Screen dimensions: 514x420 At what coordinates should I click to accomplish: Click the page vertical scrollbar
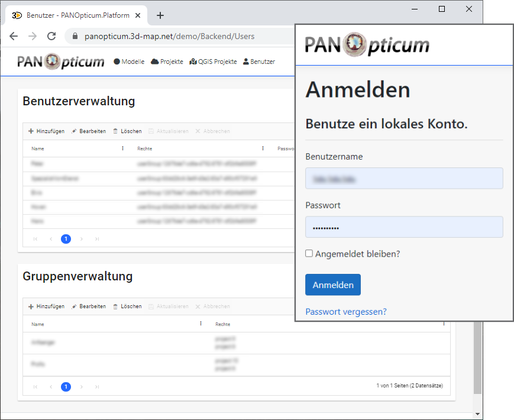click(x=477, y=357)
